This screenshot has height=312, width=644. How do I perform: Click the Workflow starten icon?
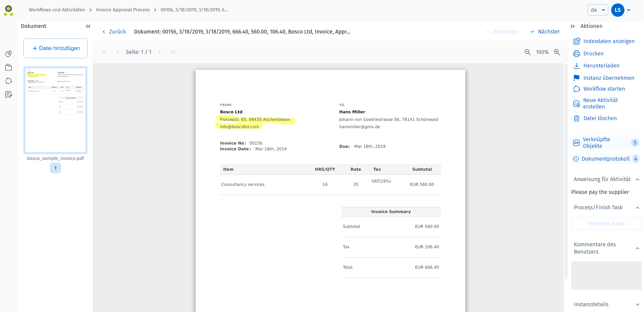click(576, 89)
